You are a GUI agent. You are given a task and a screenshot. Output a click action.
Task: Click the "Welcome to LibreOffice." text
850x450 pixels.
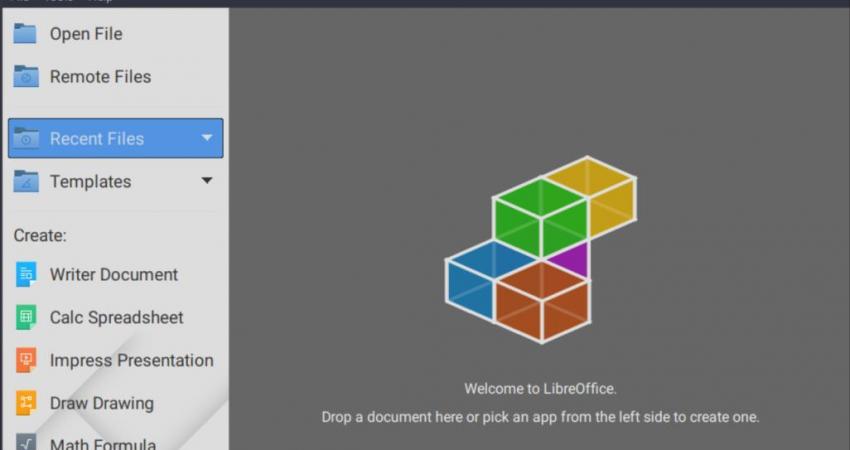tap(540, 389)
